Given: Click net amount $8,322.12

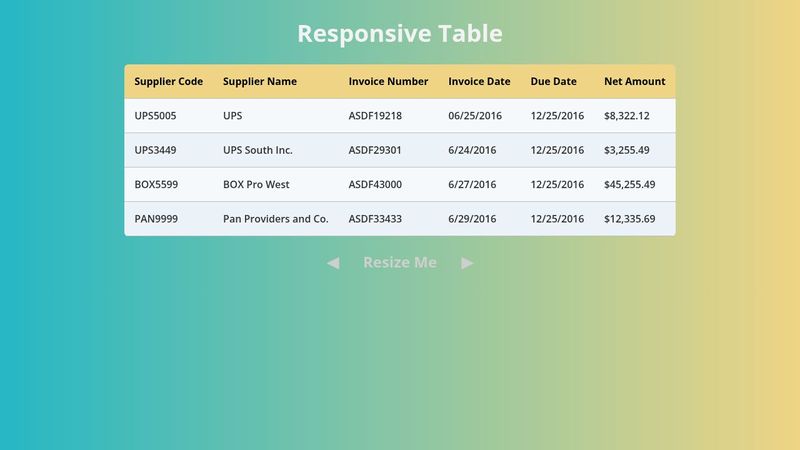Looking at the screenshot, I should pos(627,116).
